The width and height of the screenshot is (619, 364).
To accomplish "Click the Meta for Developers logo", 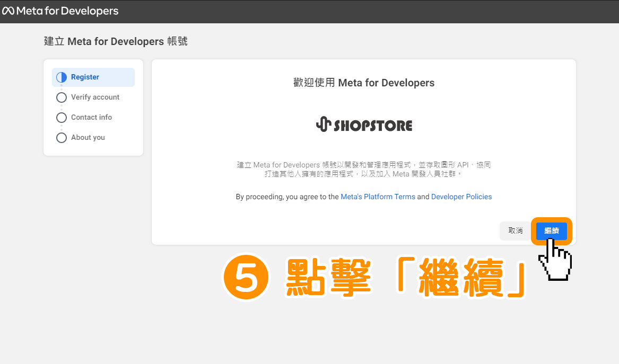I will (60, 11).
